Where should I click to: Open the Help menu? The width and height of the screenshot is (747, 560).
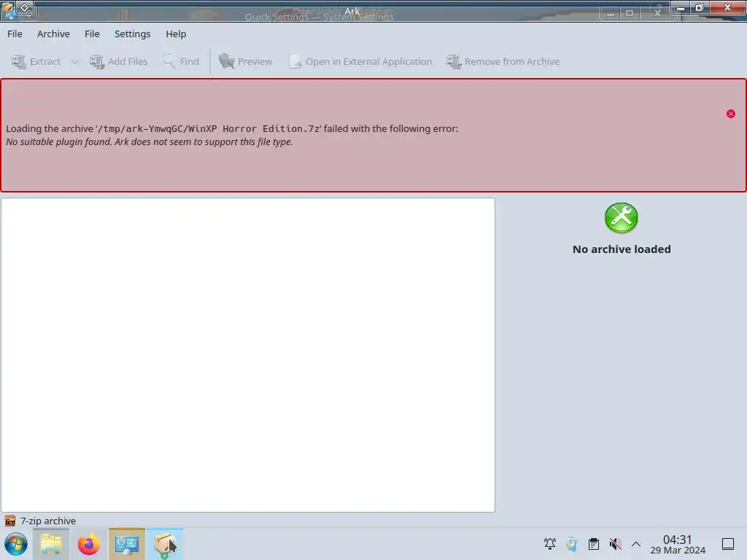176,34
